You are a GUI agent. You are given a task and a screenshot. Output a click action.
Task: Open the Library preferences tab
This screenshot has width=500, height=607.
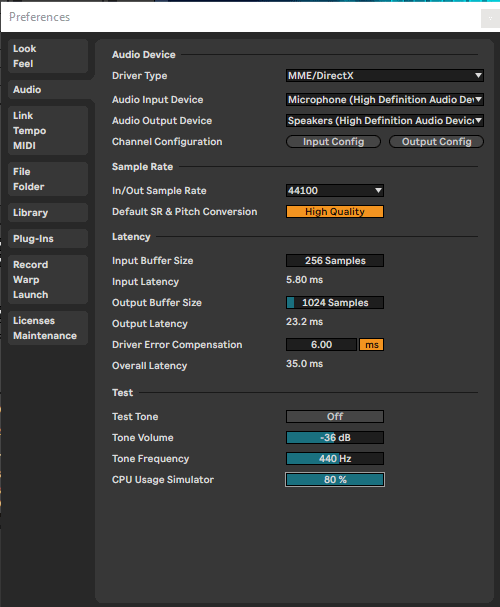point(48,213)
